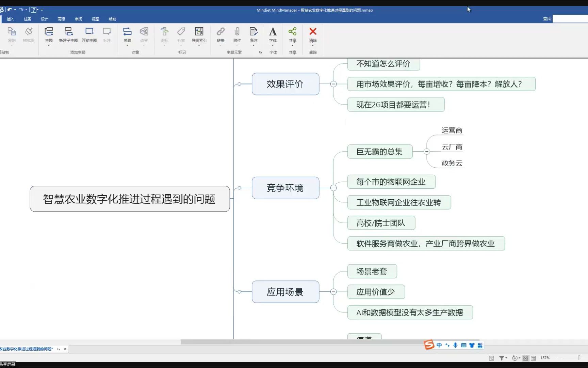The height and width of the screenshot is (368, 588).
Task: Select the 高校/院士团队 subtopic
Action: point(381,223)
